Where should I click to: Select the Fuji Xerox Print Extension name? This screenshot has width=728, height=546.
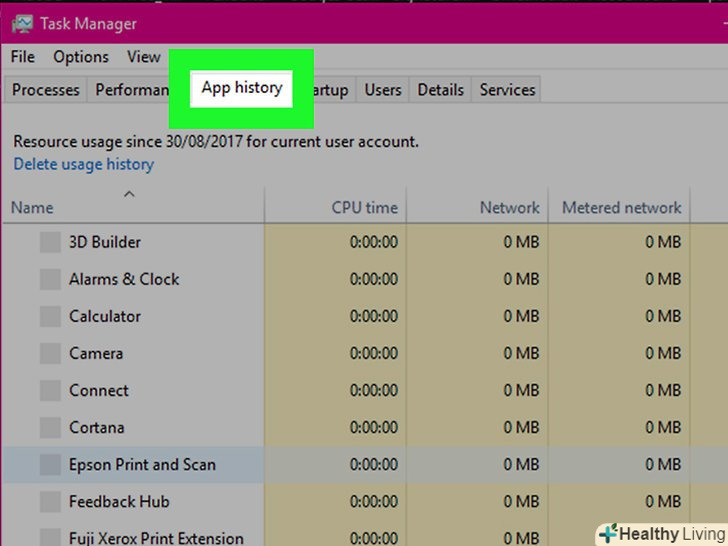coord(156,538)
